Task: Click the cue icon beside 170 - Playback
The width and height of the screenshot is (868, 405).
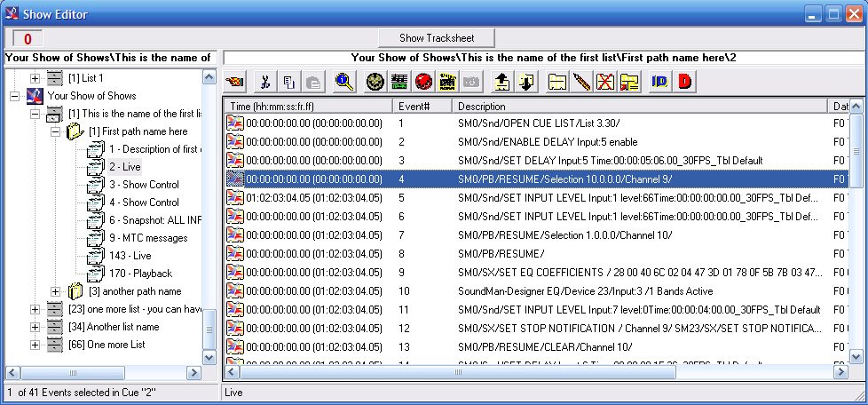Action: pos(96,274)
